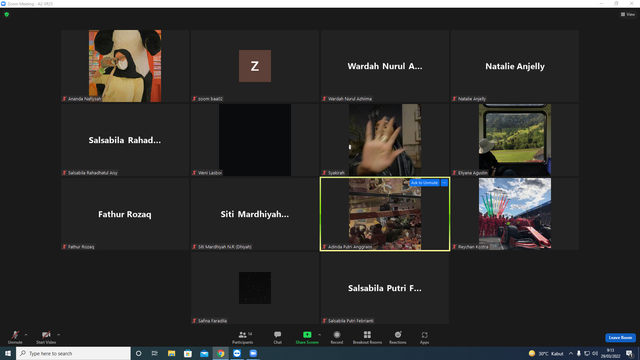
Task: Open network icon in system tray
Action: pos(587,353)
